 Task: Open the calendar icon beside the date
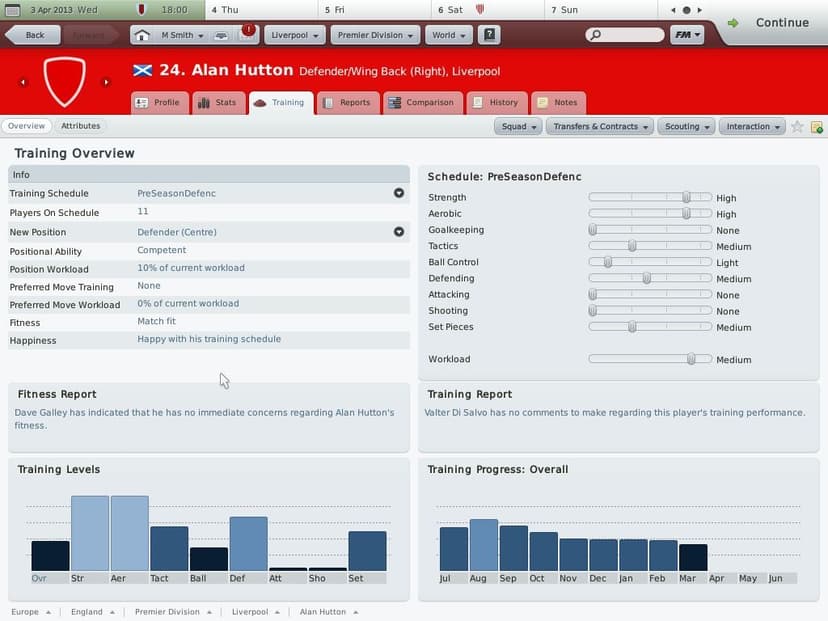(12, 10)
